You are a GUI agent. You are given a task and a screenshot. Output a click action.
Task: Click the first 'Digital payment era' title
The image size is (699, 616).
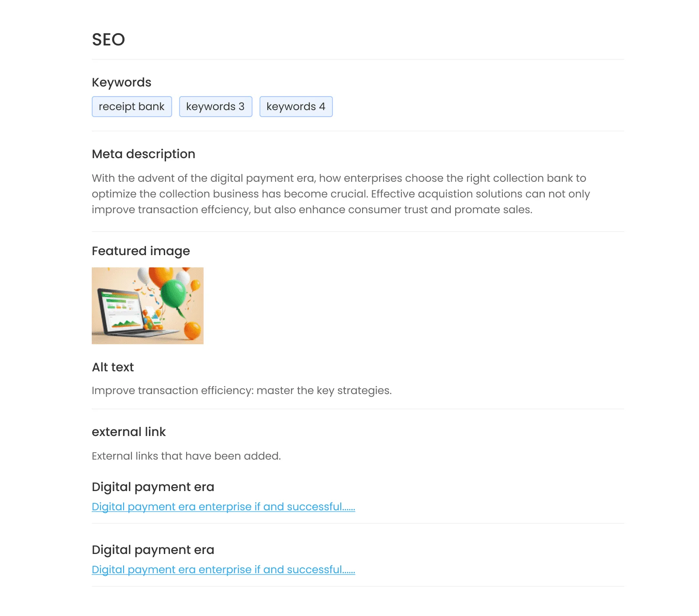point(153,487)
